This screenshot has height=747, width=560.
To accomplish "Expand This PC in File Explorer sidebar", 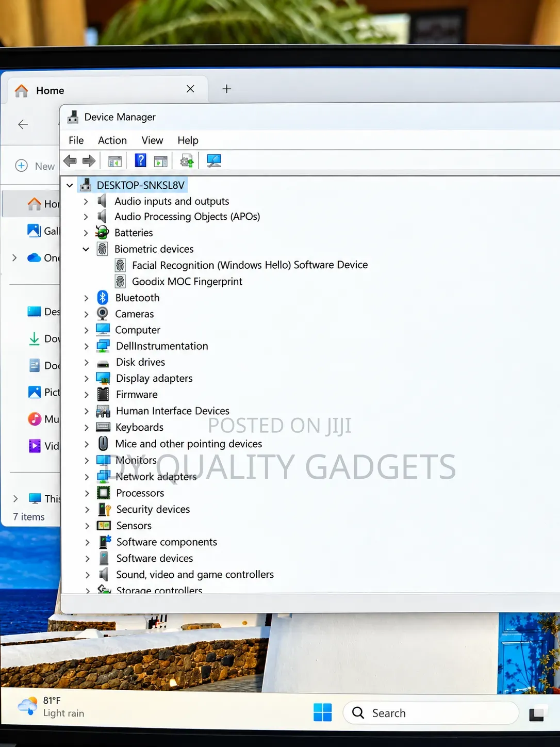I will [x=15, y=498].
